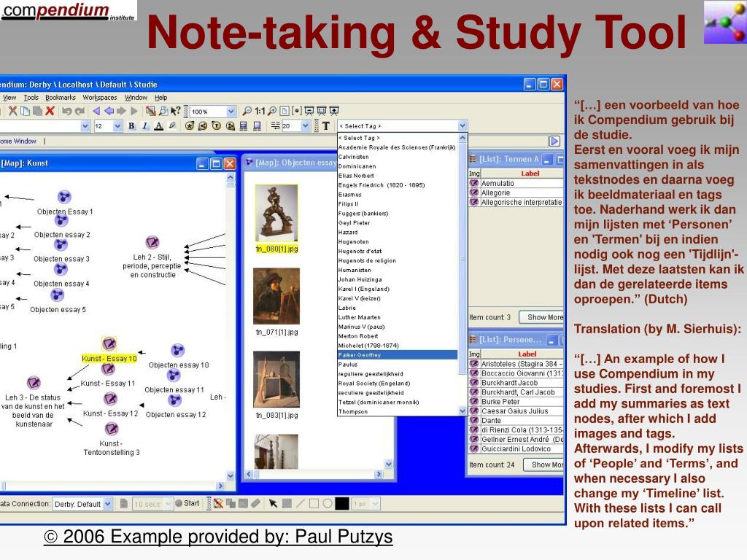Click Show More in Personen list
This screenshot has height=560, width=747.
(544, 464)
